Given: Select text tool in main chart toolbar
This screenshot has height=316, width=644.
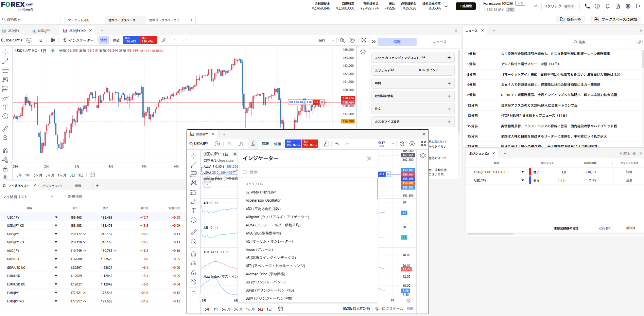Looking at the screenshot, I should pos(5,107).
